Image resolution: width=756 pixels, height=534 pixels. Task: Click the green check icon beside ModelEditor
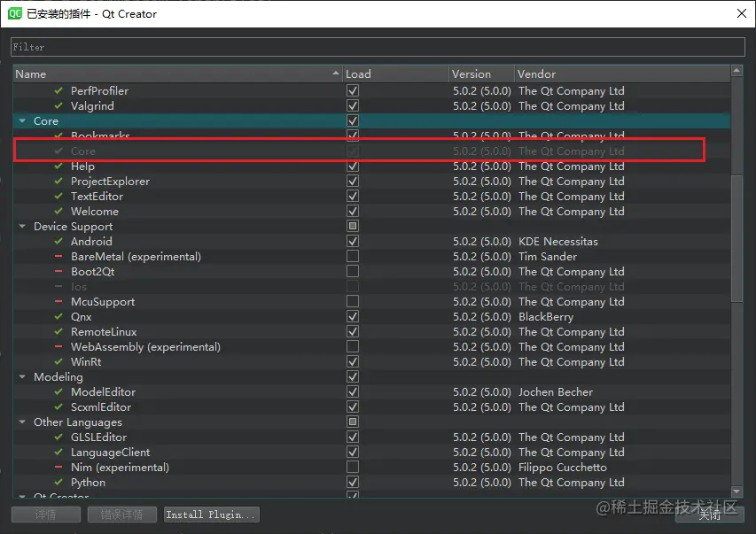pyautogui.click(x=58, y=391)
